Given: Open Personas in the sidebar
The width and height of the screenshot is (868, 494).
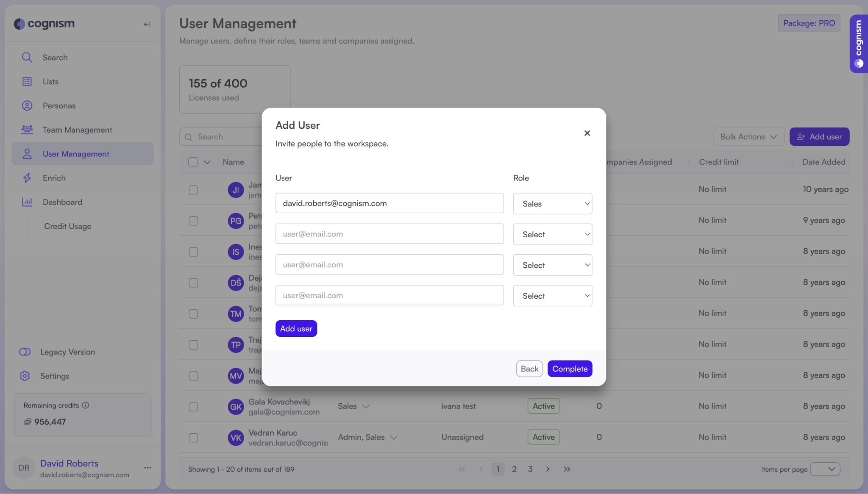Looking at the screenshot, I should (59, 105).
